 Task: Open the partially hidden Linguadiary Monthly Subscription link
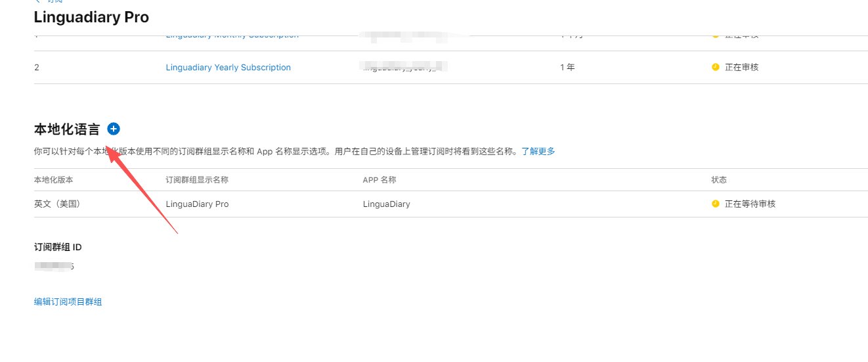click(x=232, y=35)
